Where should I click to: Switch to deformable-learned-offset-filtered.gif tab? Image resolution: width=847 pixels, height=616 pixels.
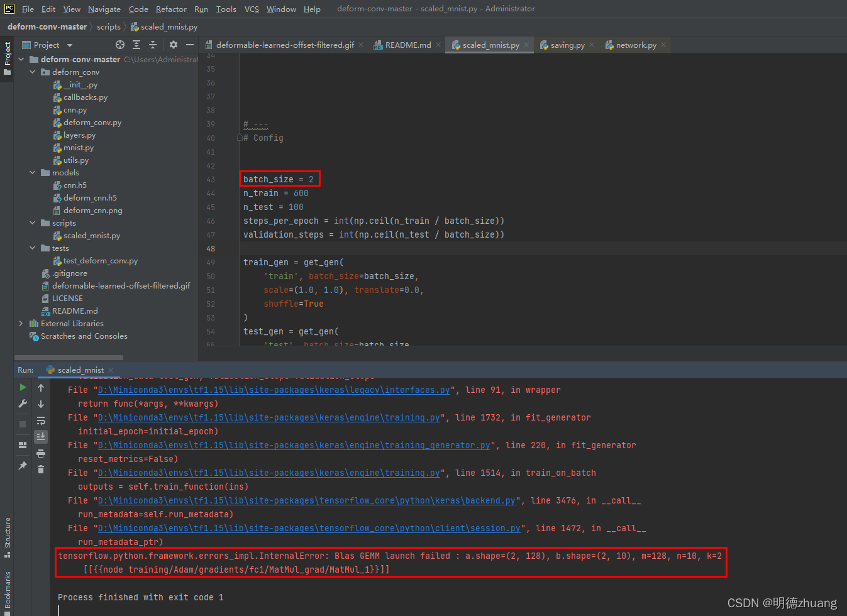[285, 45]
